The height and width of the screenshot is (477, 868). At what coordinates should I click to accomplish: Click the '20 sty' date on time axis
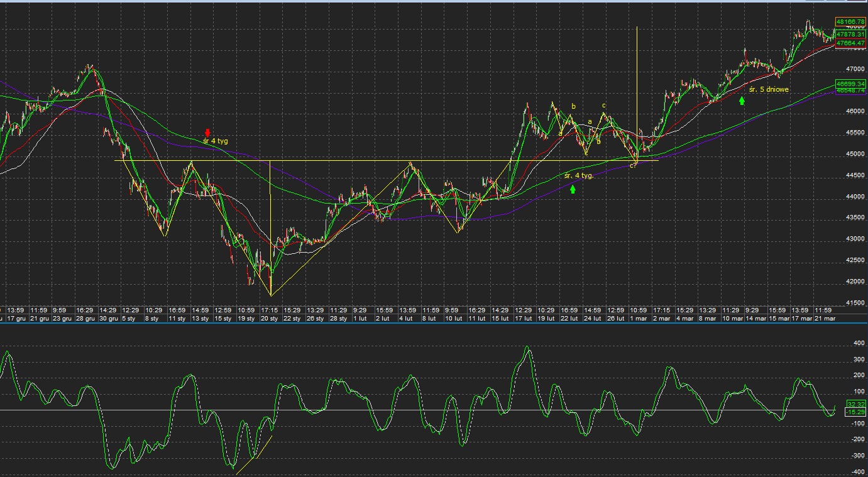pyautogui.click(x=268, y=319)
